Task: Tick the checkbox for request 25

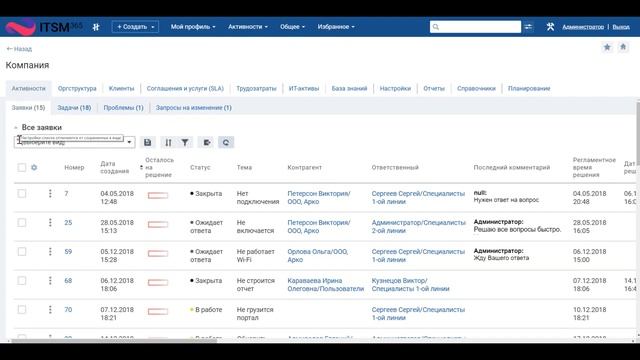Action: (x=22, y=222)
